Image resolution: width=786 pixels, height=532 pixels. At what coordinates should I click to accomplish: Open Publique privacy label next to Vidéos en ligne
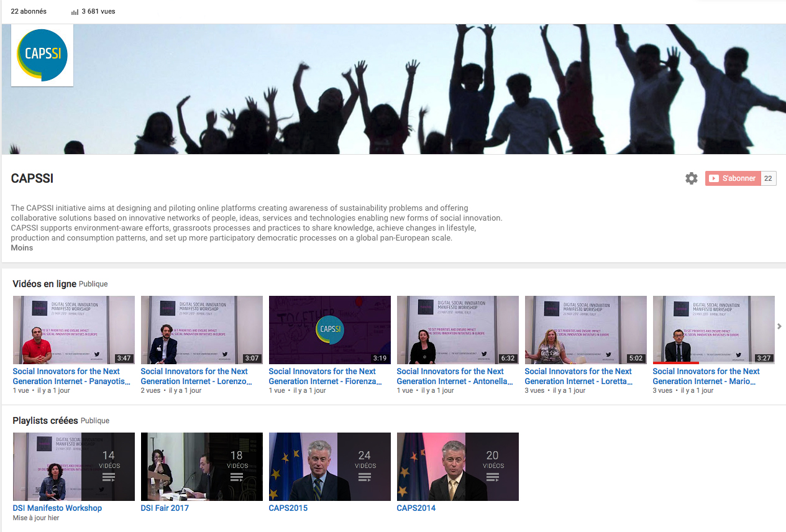pos(93,284)
